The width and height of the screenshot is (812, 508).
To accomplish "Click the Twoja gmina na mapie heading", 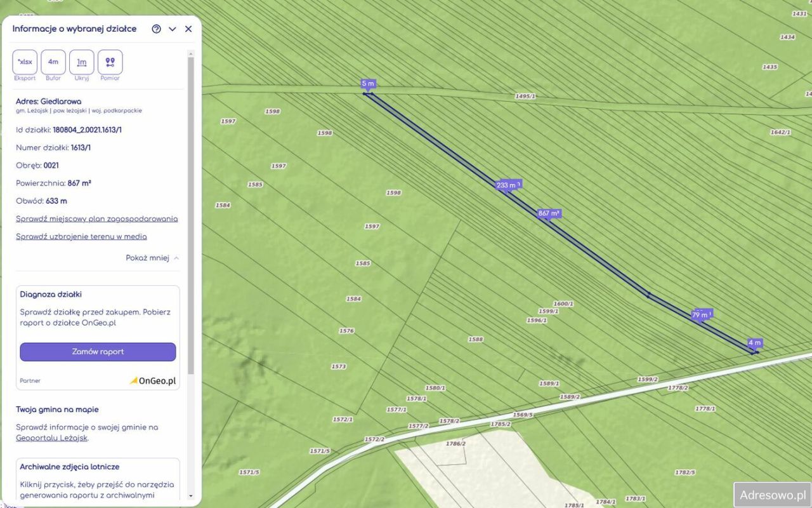I will click(57, 410).
